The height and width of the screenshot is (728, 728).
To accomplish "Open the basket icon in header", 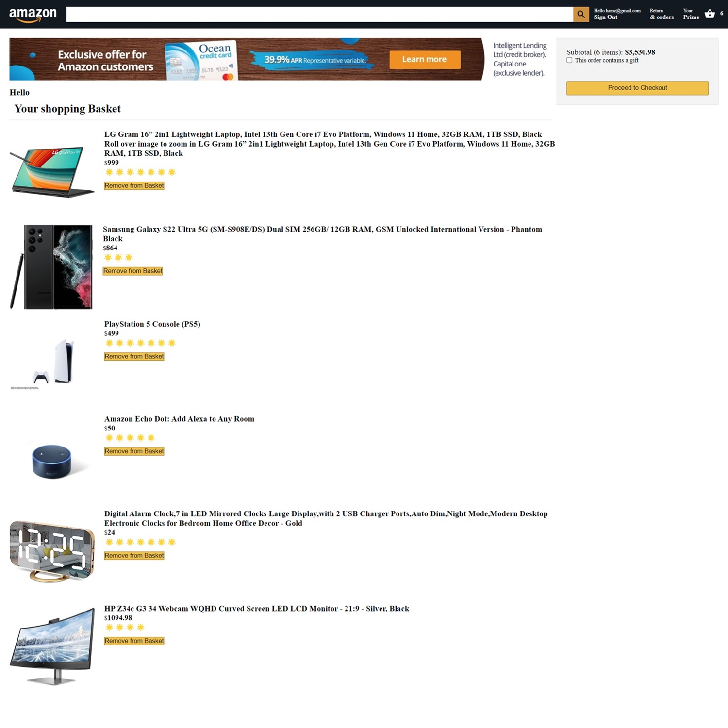I will pos(710,14).
